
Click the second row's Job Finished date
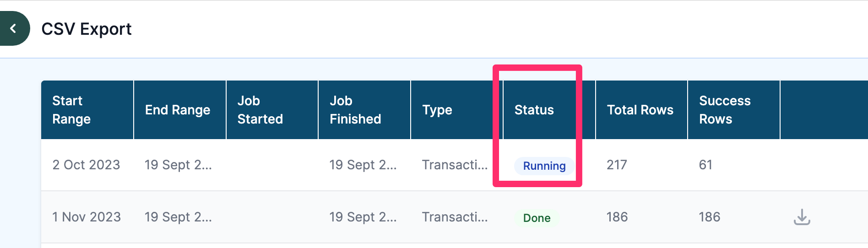tap(363, 217)
